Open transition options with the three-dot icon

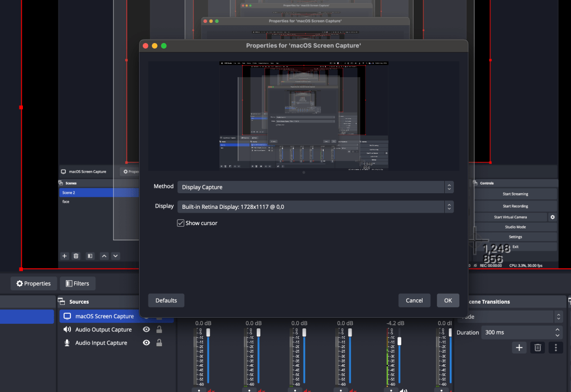click(x=556, y=347)
